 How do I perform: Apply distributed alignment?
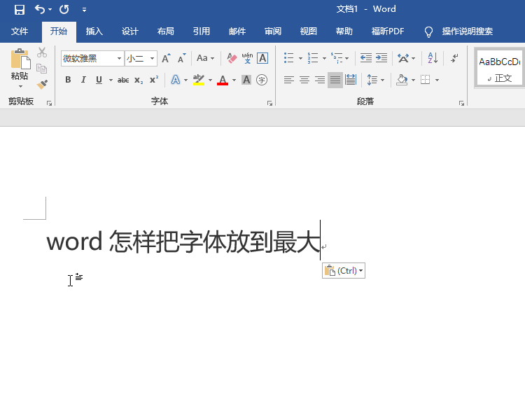coord(351,80)
